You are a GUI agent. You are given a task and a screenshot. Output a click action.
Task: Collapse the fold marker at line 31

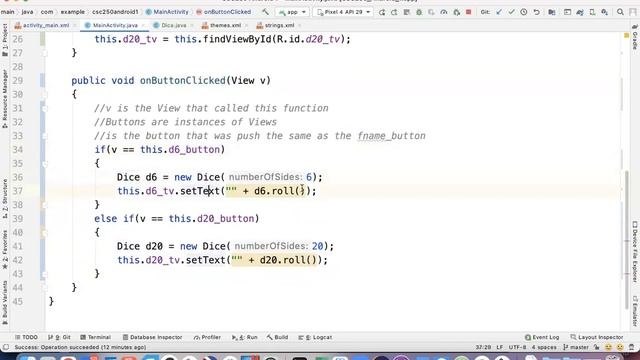click(x=45, y=109)
